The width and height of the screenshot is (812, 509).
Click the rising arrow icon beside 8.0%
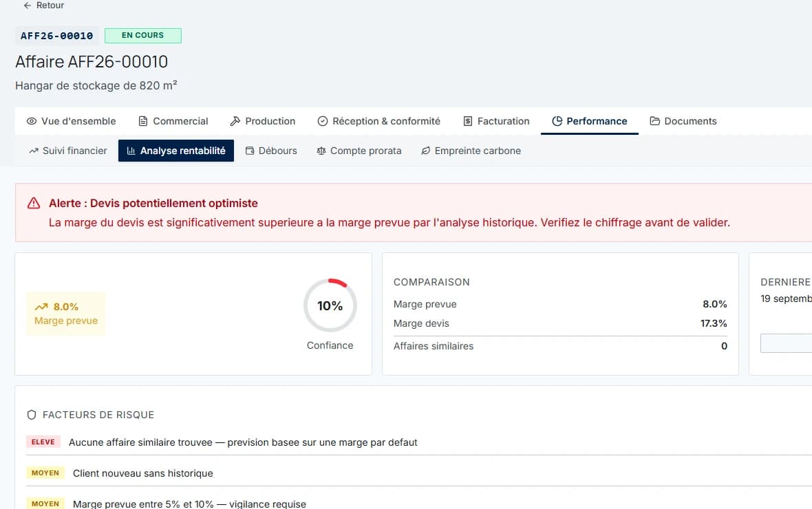tap(41, 307)
